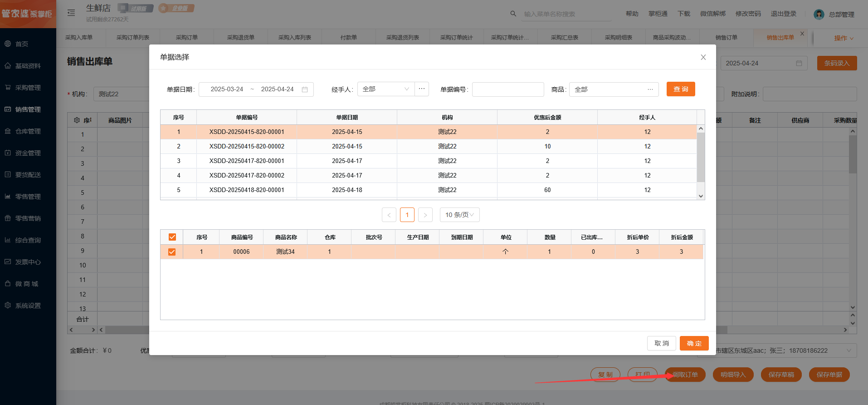Select order XSDD-20250415-820-00002 row
868x405 pixels.
429,146
